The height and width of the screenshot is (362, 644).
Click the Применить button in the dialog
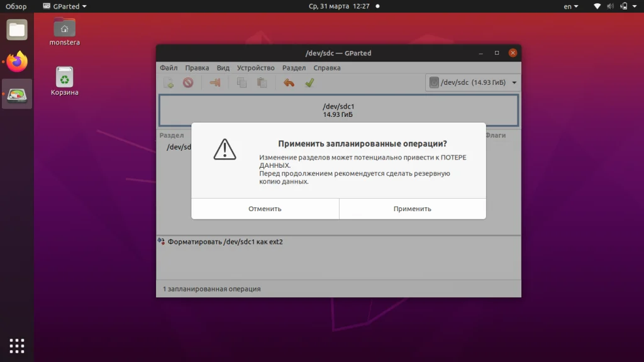412,208
